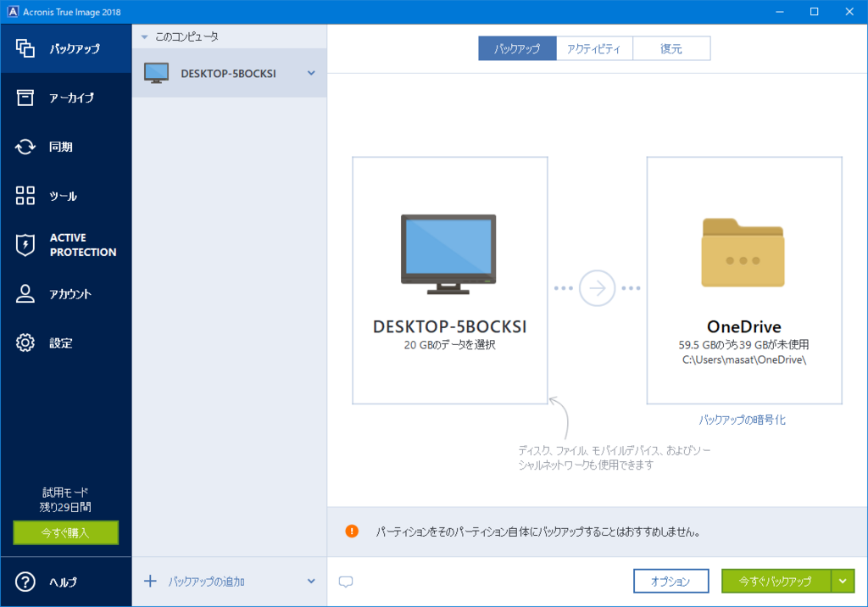The image size is (868, 607).
Task: Click the plus icon for adding backup
Action: click(x=150, y=581)
